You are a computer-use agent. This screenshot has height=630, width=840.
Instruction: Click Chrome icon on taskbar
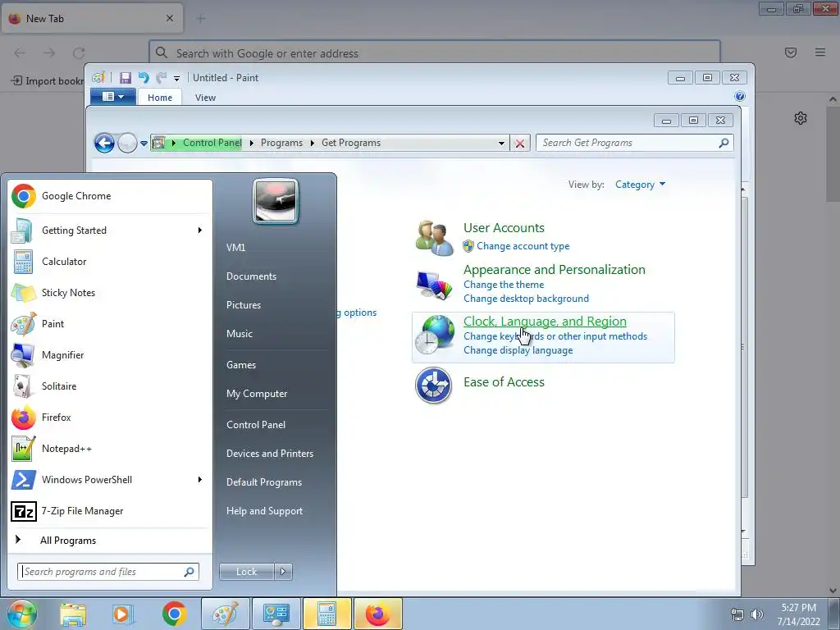[174, 614]
